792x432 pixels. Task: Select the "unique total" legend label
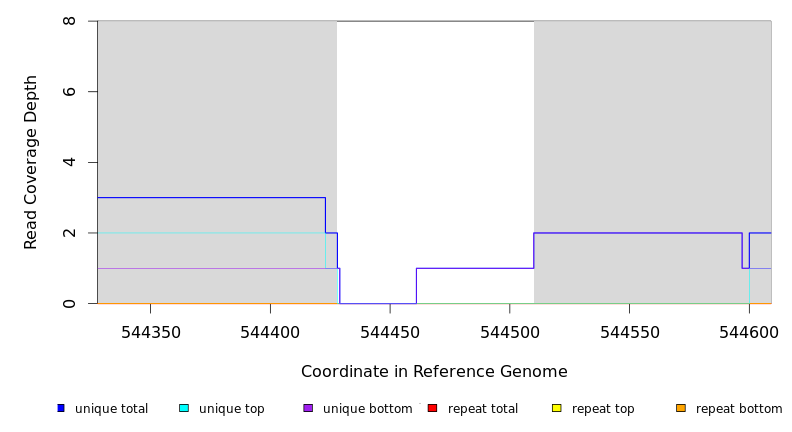click(x=111, y=409)
